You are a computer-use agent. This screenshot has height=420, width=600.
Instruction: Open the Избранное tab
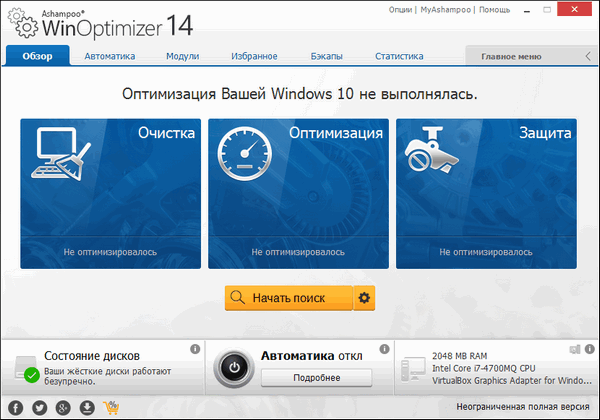(x=254, y=56)
